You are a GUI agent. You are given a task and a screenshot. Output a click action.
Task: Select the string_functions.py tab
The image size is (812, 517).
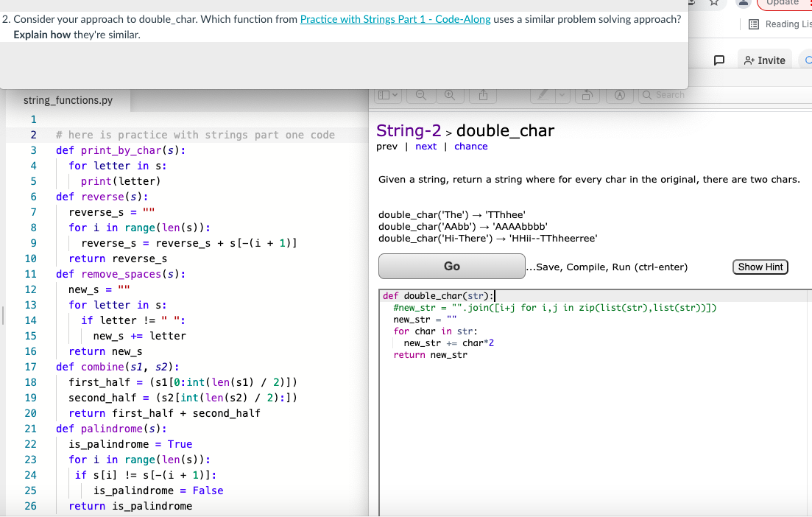point(68,100)
